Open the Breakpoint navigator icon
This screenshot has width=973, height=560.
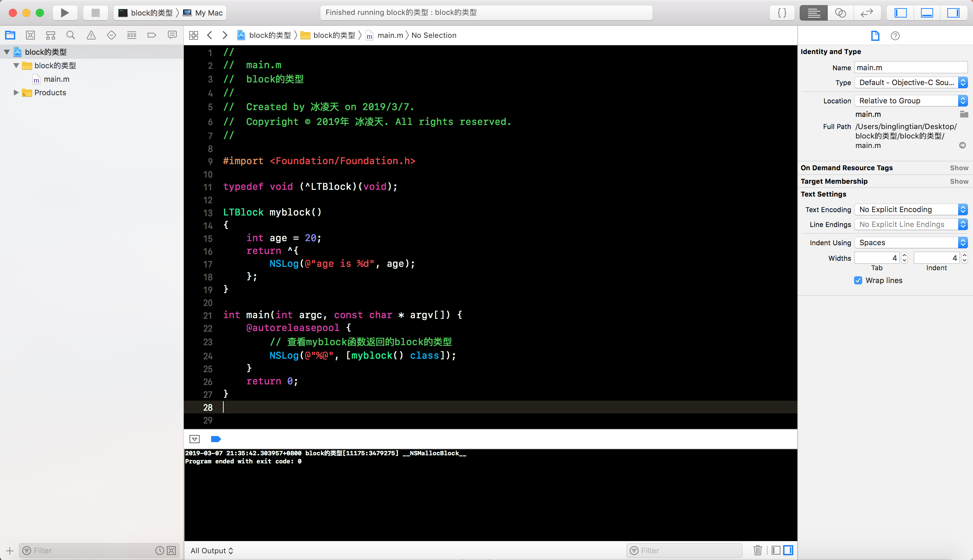[152, 35]
